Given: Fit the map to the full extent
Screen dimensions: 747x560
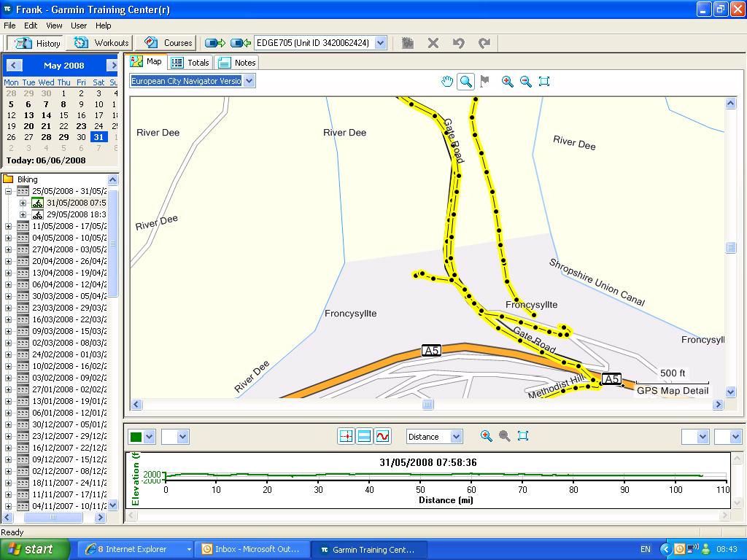Looking at the screenshot, I should click(x=543, y=82).
